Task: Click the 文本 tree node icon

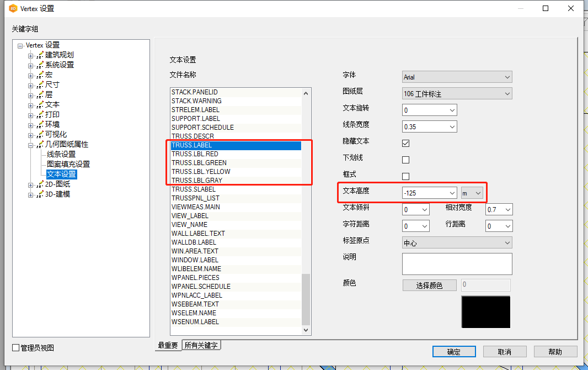Action: [40, 105]
